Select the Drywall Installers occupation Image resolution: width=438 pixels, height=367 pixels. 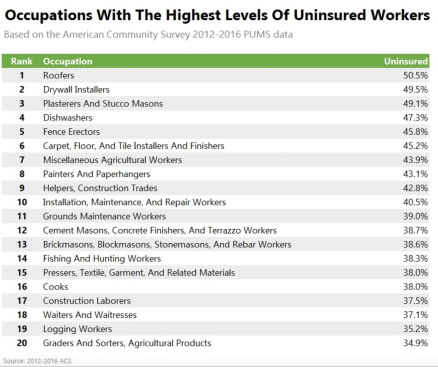coord(76,90)
